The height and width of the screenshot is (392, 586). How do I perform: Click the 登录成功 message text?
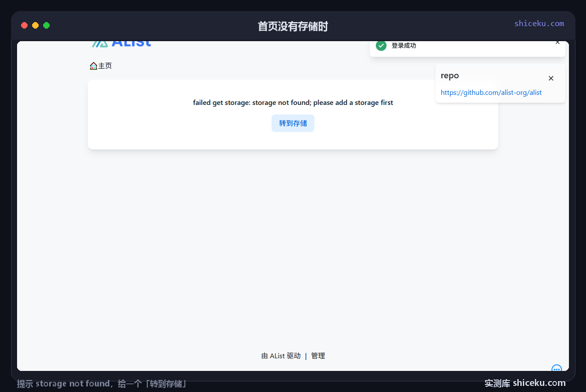coord(403,46)
